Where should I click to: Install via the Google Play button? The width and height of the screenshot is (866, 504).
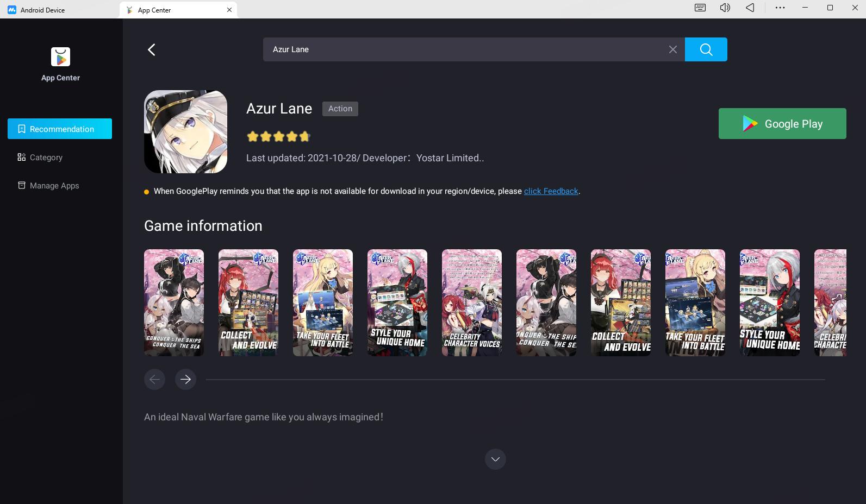tap(782, 123)
